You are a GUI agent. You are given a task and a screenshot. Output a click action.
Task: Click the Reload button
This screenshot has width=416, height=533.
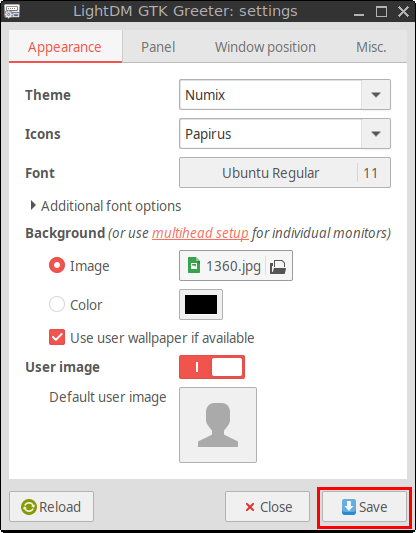coord(51,506)
